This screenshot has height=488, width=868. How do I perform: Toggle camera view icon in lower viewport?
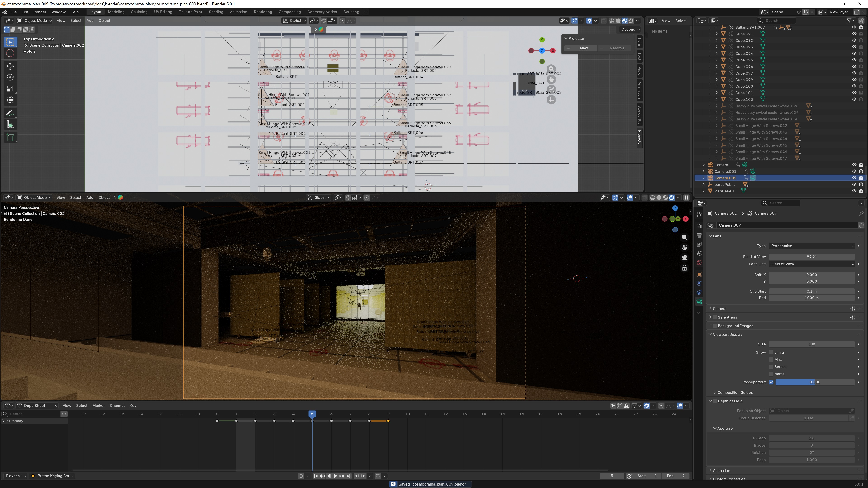pos(684,258)
